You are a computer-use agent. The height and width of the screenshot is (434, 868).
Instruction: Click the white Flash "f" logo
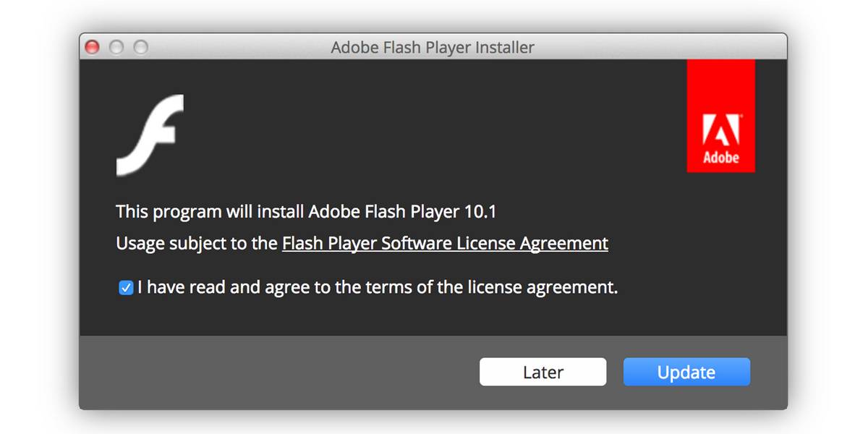pyautogui.click(x=150, y=135)
